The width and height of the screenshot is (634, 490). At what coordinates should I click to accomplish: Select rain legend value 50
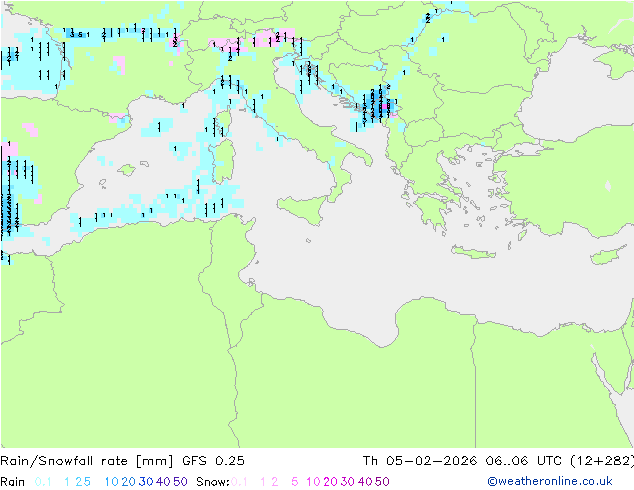[x=180, y=482]
